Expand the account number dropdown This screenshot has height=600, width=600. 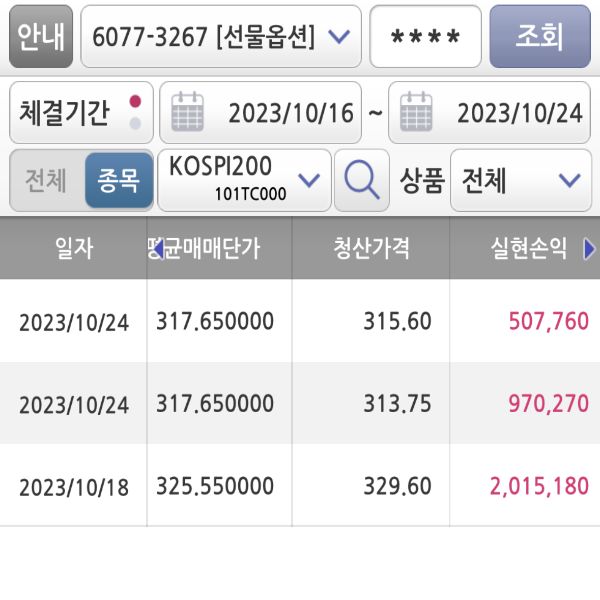click(x=339, y=37)
